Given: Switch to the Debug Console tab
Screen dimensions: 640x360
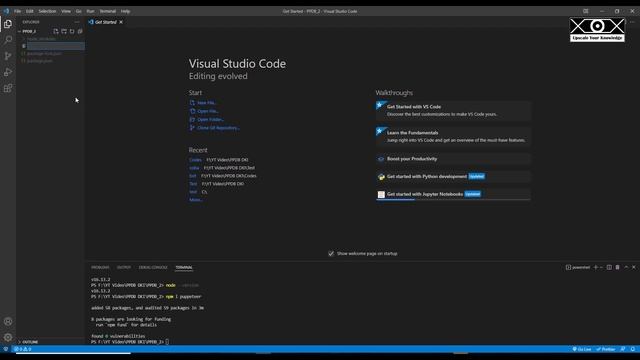Looking at the screenshot, I should pyautogui.click(x=153, y=267).
